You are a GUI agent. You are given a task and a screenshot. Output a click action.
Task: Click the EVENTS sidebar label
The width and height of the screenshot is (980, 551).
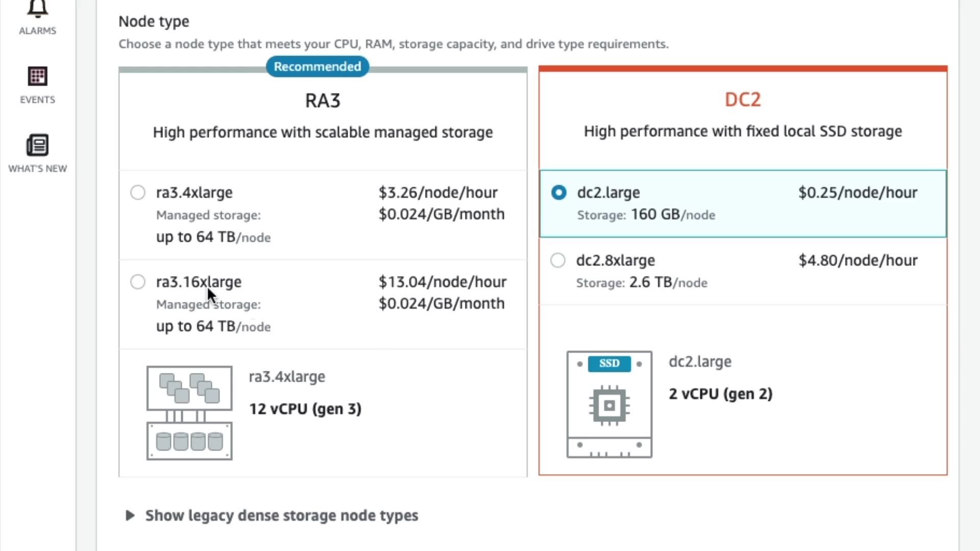(37, 99)
